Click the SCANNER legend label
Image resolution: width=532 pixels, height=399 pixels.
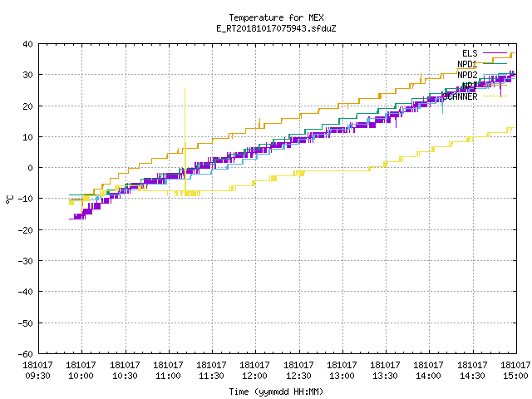(x=460, y=96)
